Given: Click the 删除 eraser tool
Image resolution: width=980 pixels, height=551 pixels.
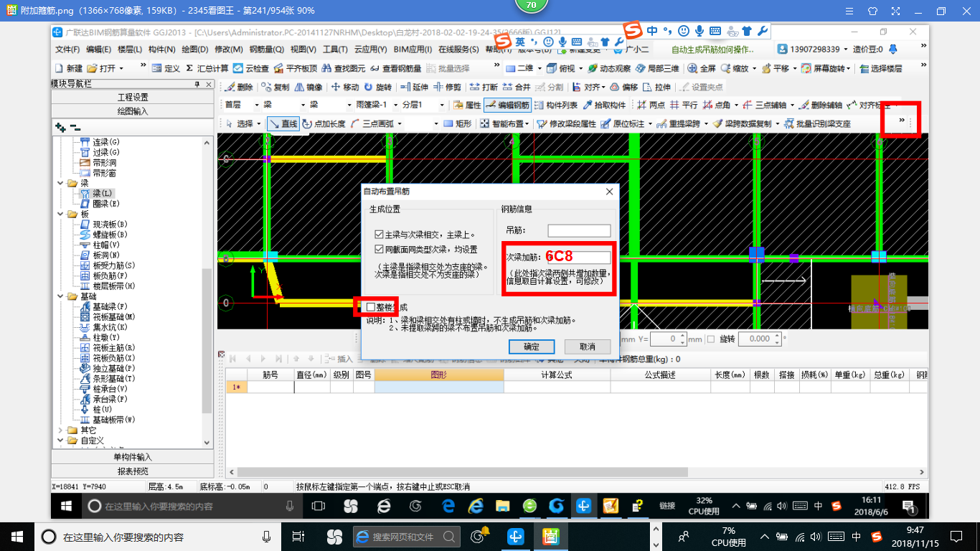Looking at the screenshot, I should (239, 87).
